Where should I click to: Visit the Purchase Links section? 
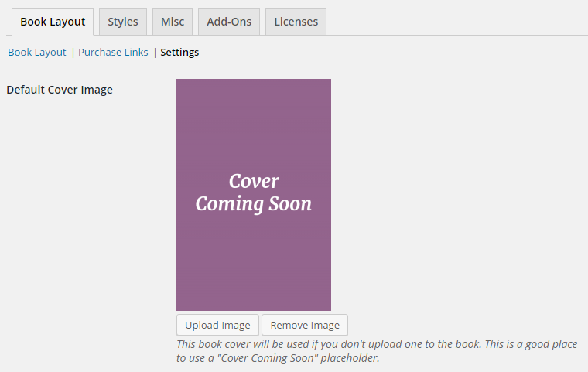pyautogui.click(x=113, y=52)
